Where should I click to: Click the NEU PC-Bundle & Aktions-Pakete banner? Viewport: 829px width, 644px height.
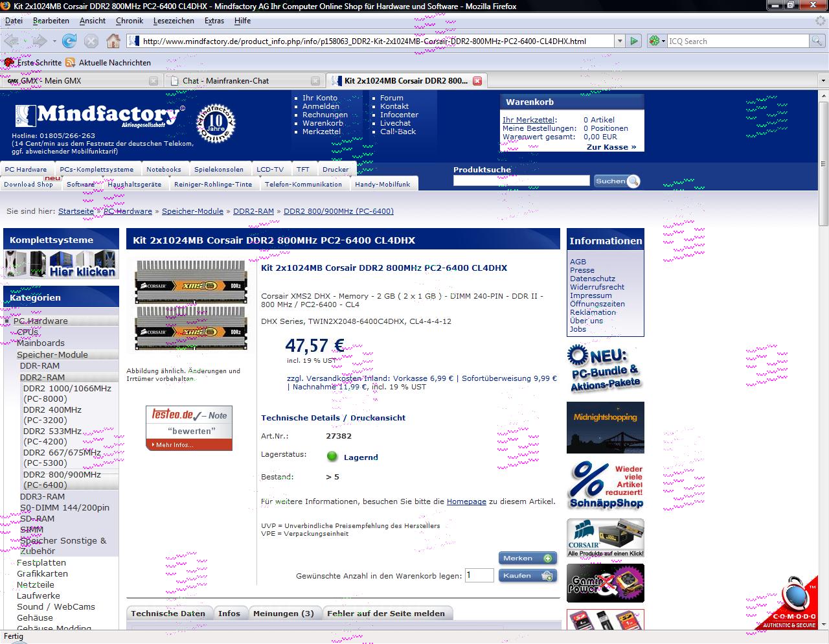[x=606, y=369]
